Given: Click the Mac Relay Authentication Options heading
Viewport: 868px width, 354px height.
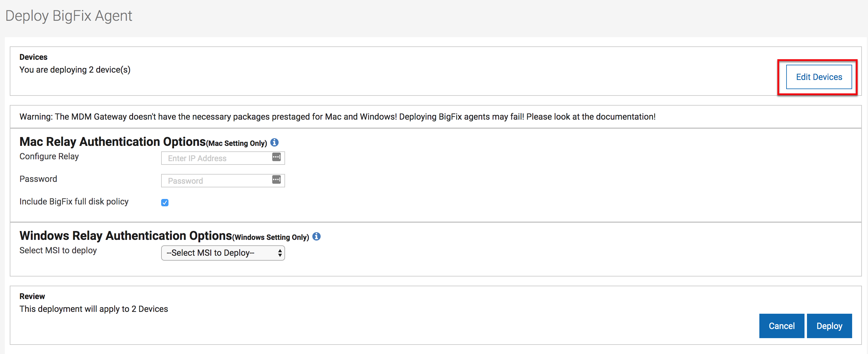Looking at the screenshot, I should (x=113, y=142).
